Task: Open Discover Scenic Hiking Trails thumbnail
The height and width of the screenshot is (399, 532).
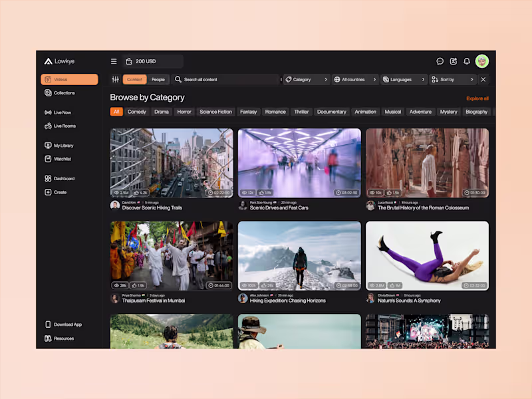Action: click(x=172, y=163)
